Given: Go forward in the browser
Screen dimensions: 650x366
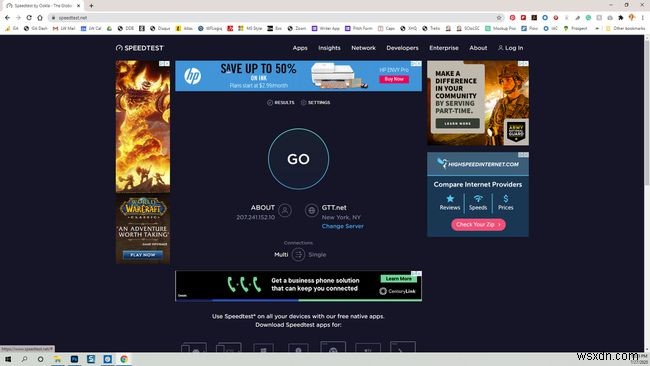Looking at the screenshot, I should coord(18,17).
